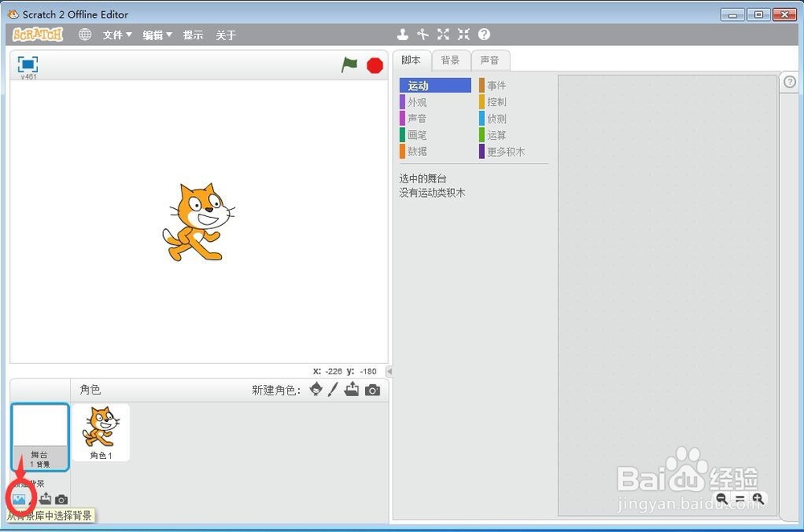Open the help panel question mark

790,82
